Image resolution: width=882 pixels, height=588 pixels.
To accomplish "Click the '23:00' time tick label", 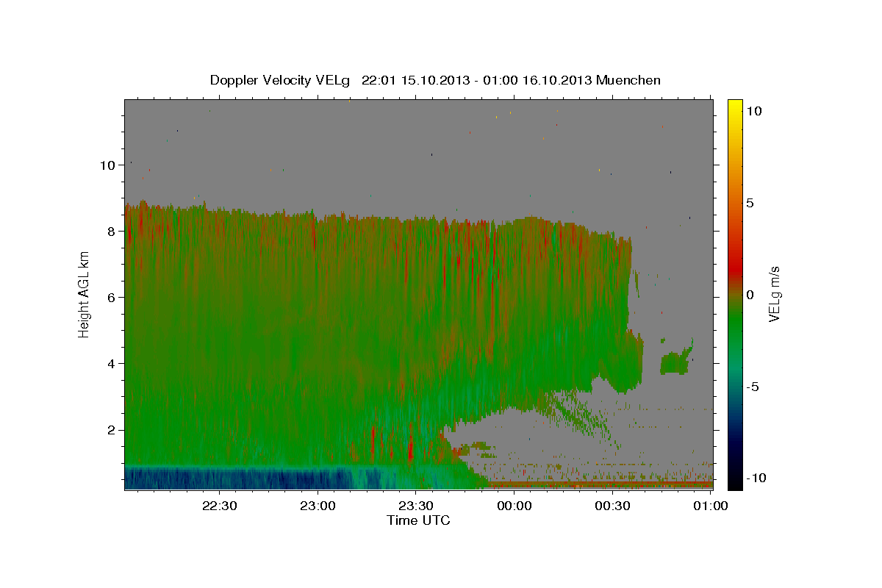I will coord(318,506).
